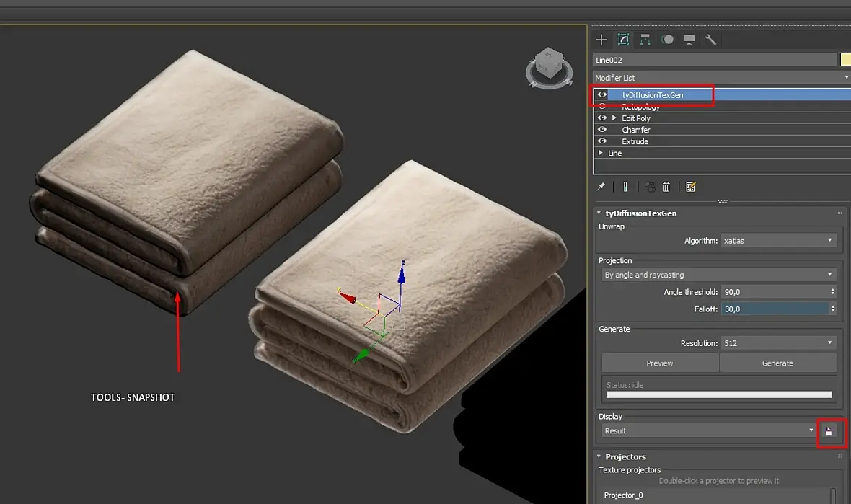The height and width of the screenshot is (504, 851).
Task: Open the Modifier List dropdown
Action: point(721,77)
